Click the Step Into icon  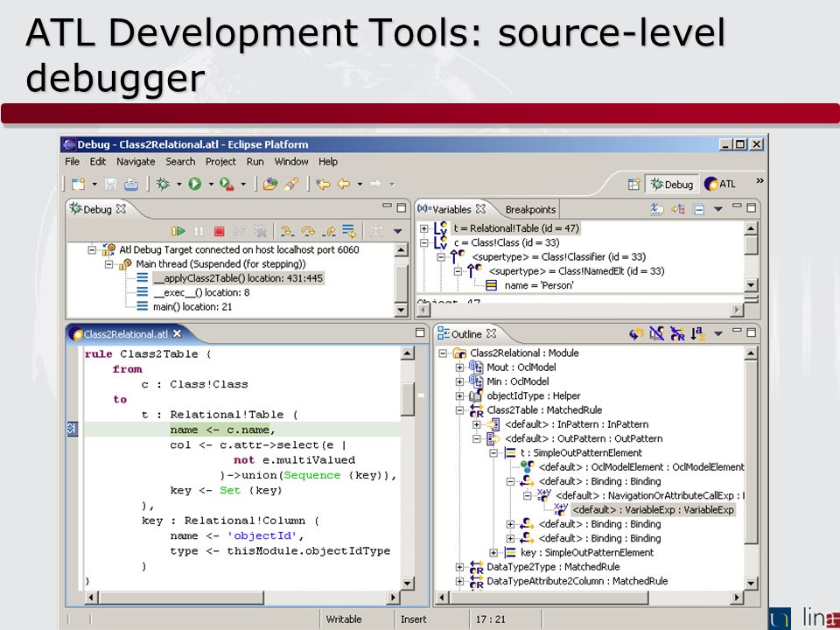pyautogui.click(x=288, y=231)
